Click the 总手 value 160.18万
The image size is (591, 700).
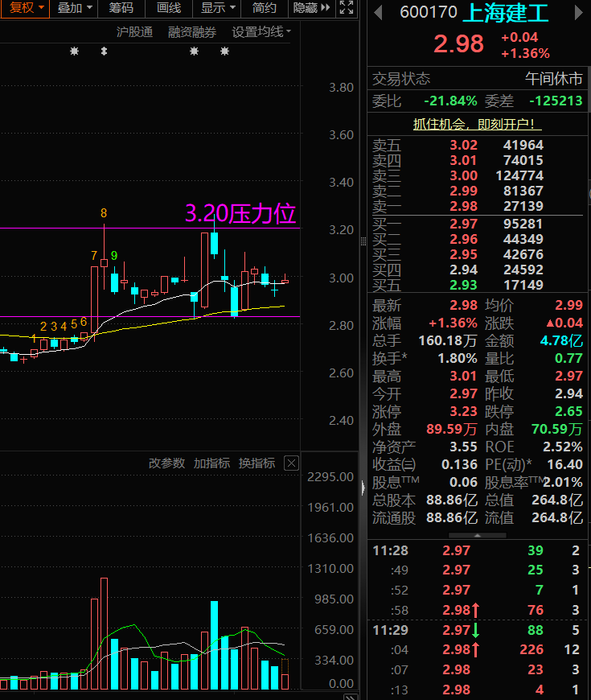pyautogui.click(x=448, y=340)
